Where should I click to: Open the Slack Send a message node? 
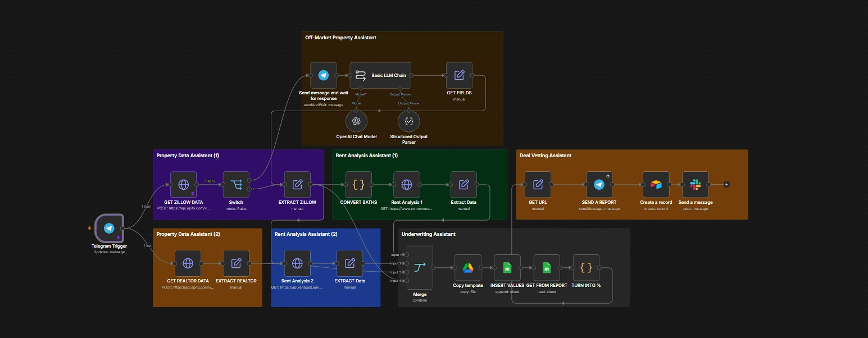(696, 185)
